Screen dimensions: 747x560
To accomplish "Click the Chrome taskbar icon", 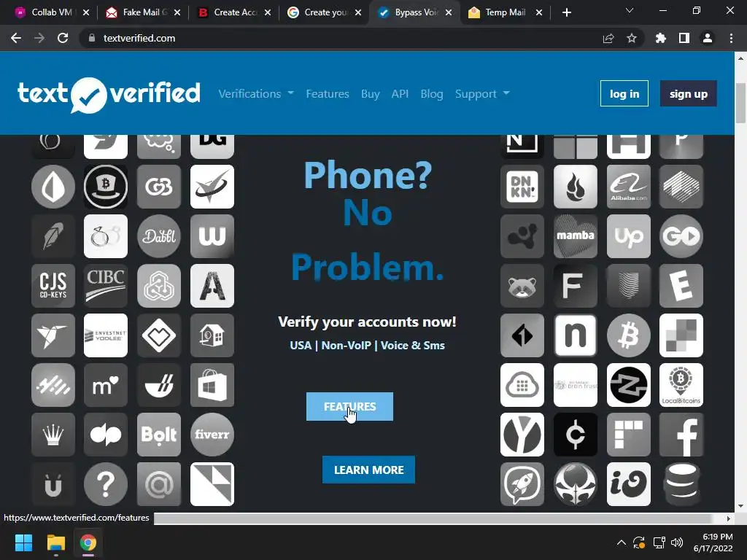I will point(88,542).
